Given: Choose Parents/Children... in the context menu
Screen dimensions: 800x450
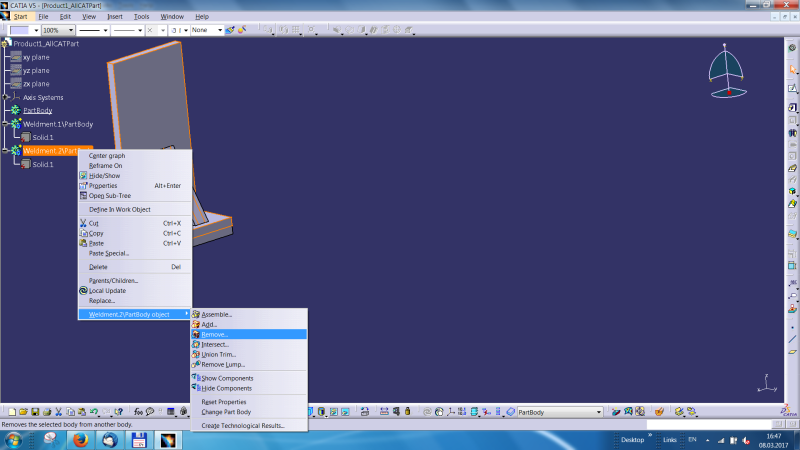Looking at the screenshot, I should click(x=135, y=281).
